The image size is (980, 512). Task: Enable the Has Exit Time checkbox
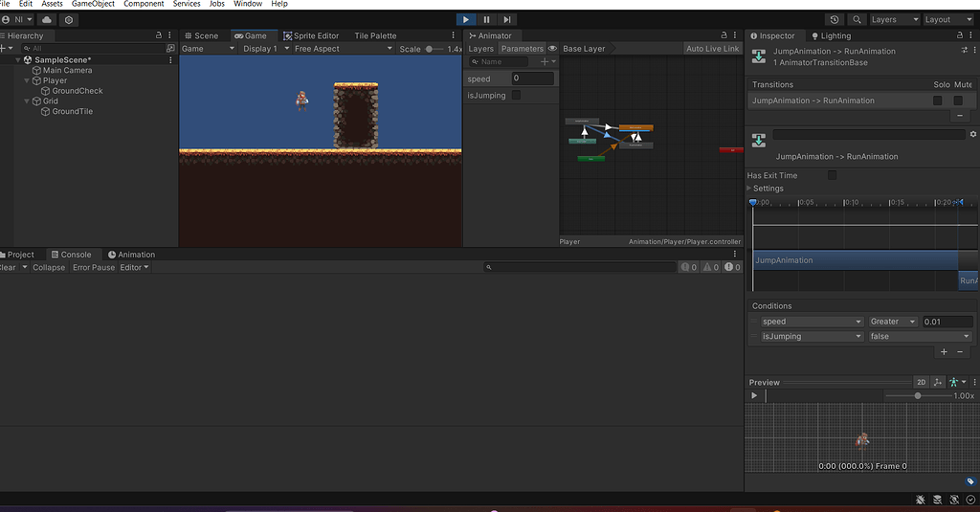pos(832,175)
